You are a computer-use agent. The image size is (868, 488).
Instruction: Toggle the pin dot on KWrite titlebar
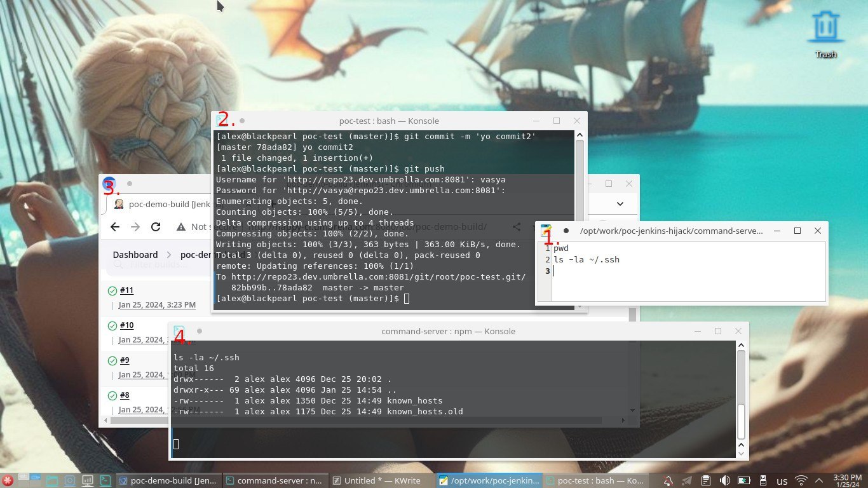[566, 231]
